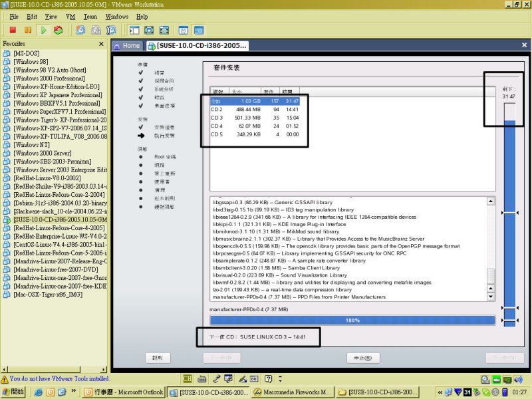Open the VM menu
This screenshot has width=532, height=399.
(x=70, y=17)
